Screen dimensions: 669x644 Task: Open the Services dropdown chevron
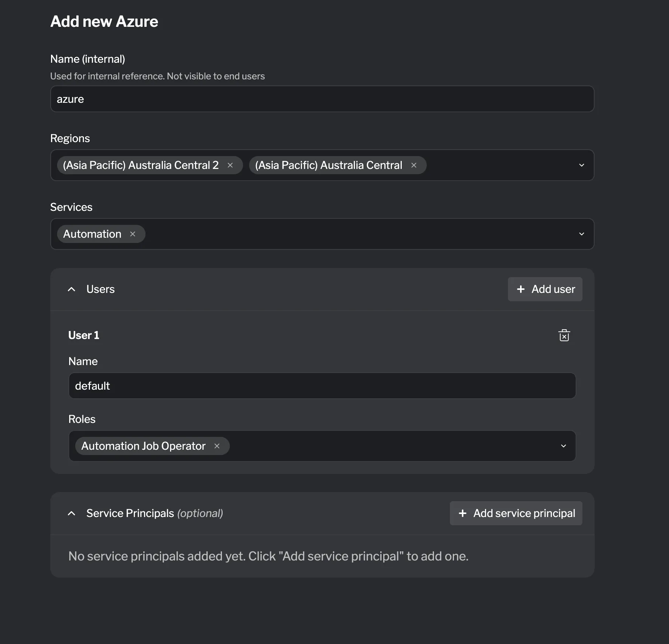tap(581, 234)
